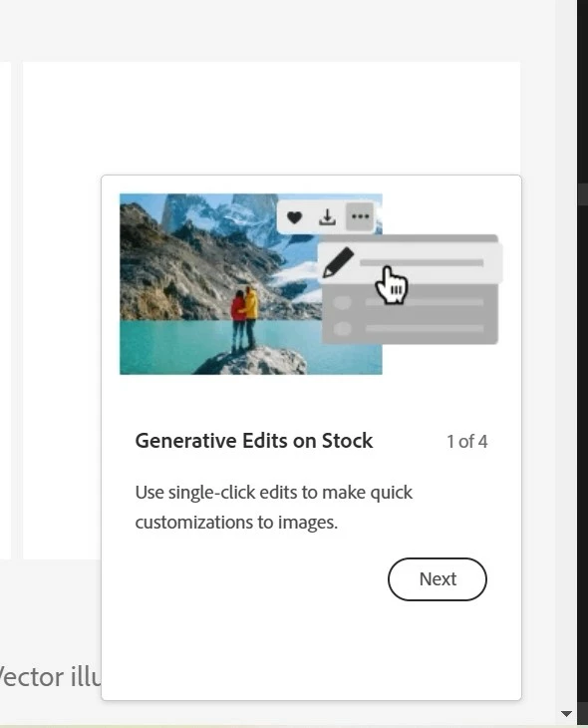
Task: Click the 'Vector illu' text behind the popup
Action: (50, 677)
